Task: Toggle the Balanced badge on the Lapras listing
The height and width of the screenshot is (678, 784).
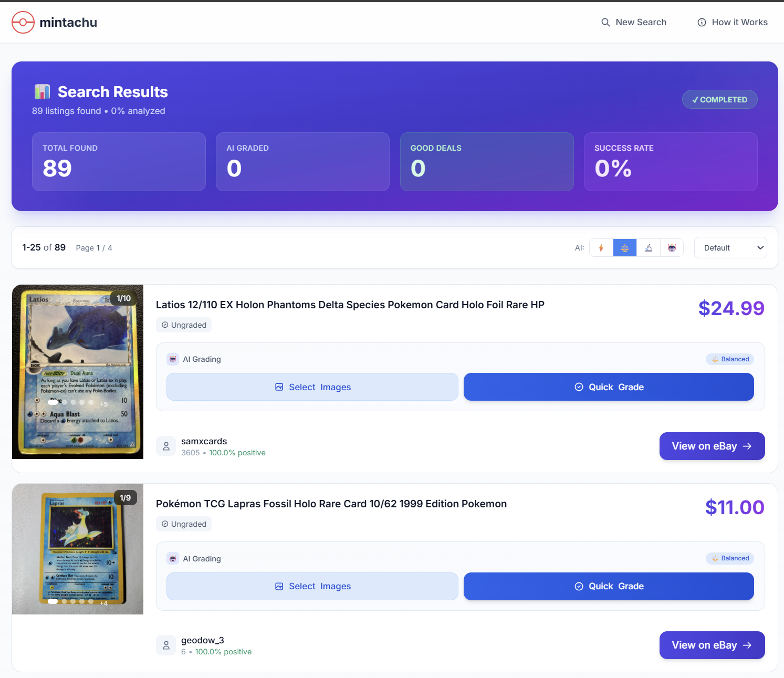Action: click(730, 558)
